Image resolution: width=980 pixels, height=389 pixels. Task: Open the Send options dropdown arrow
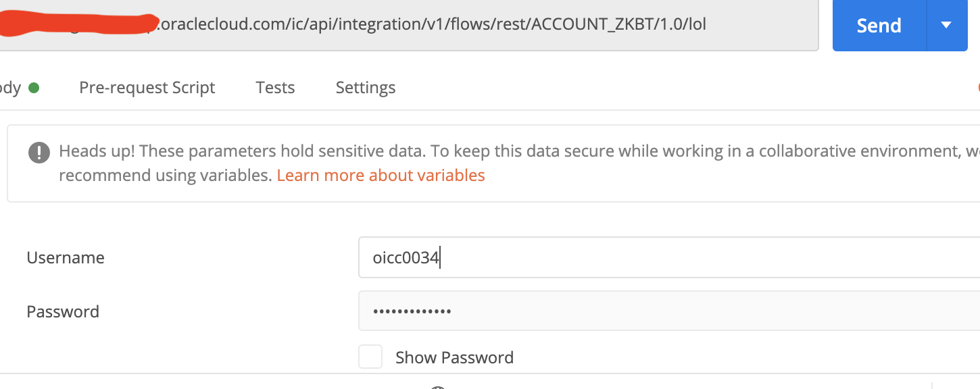(946, 26)
